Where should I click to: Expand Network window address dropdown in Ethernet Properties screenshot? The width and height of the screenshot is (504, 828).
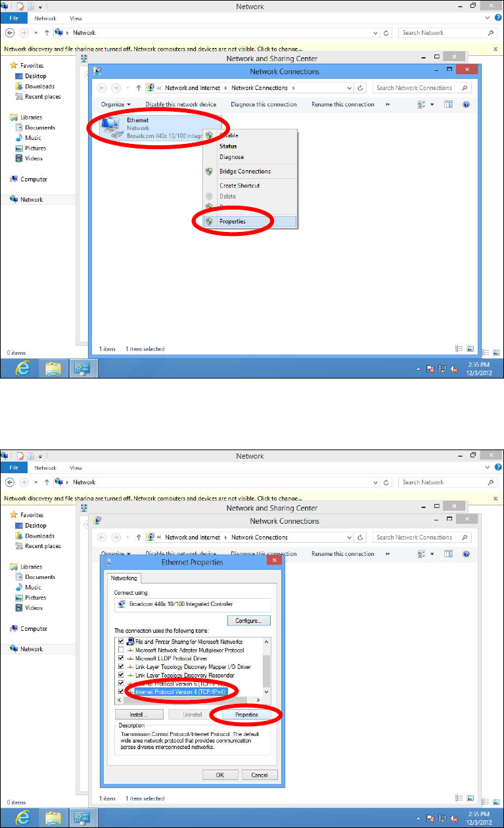375,482
